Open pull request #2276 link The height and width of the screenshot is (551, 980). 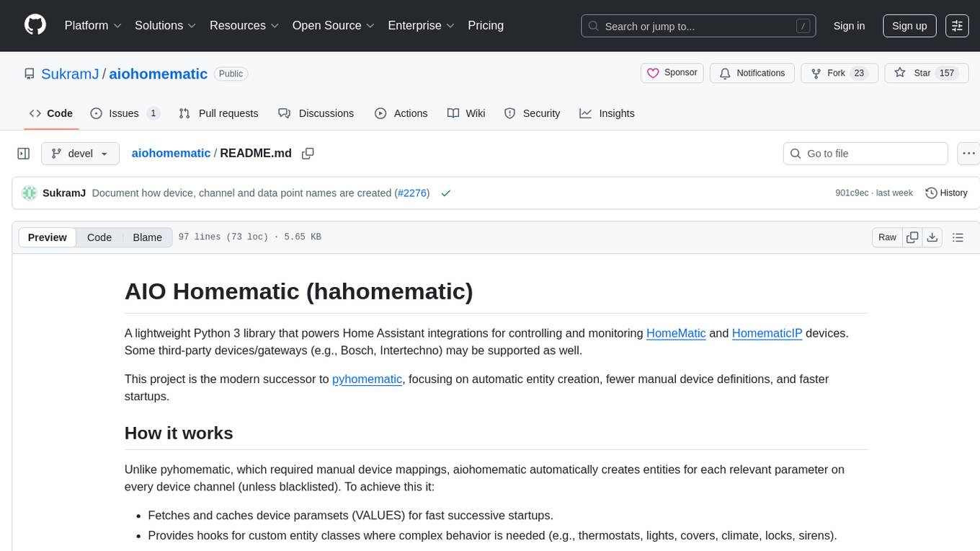[413, 193]
